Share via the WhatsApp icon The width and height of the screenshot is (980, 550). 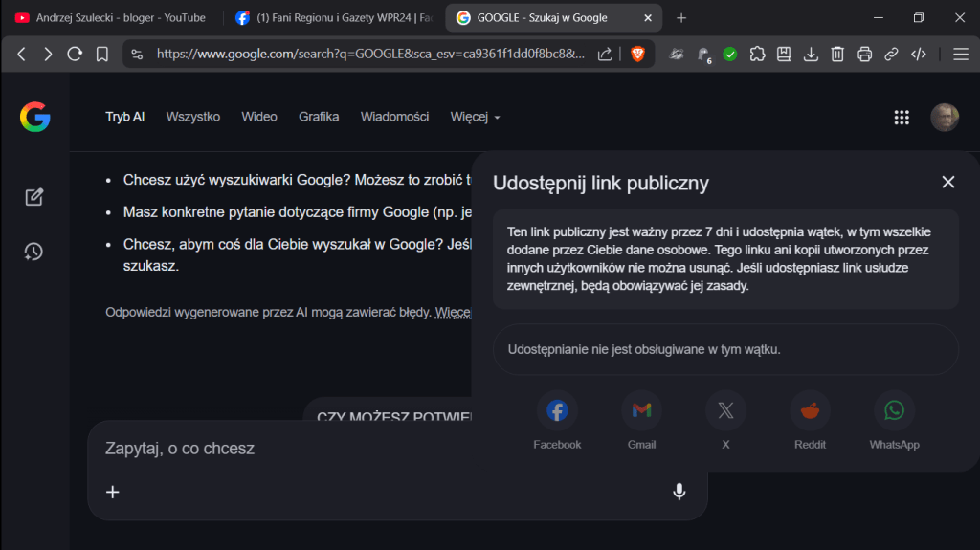(x=894, y=410)
